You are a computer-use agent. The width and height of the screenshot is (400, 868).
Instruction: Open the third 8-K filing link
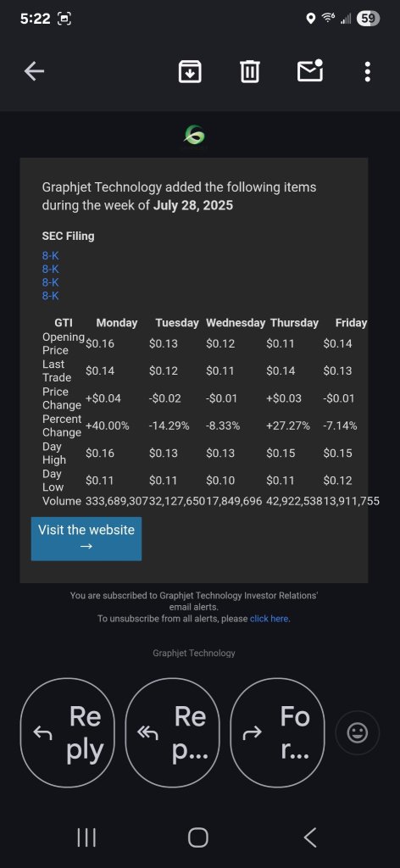[x=50, y=282]
